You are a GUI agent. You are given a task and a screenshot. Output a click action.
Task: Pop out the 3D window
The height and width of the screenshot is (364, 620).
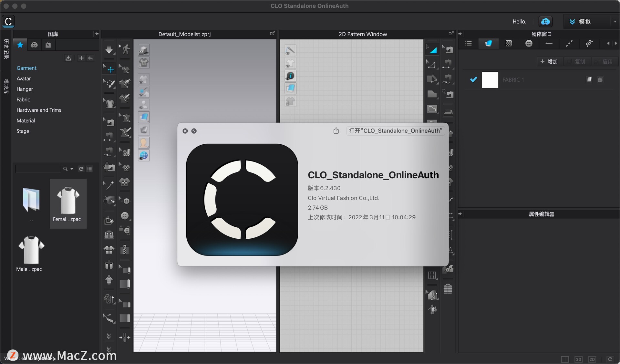pyautogui.click(x=272, y=33)
